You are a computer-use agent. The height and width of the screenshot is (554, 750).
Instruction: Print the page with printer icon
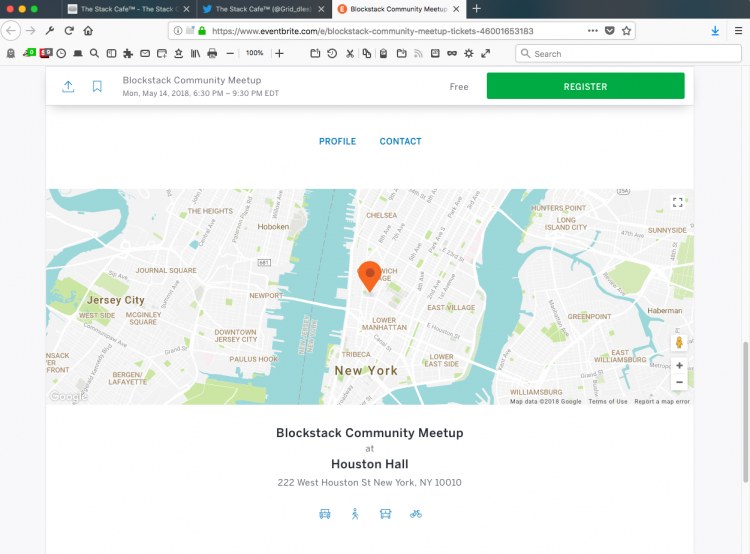[x=212, y=54]
